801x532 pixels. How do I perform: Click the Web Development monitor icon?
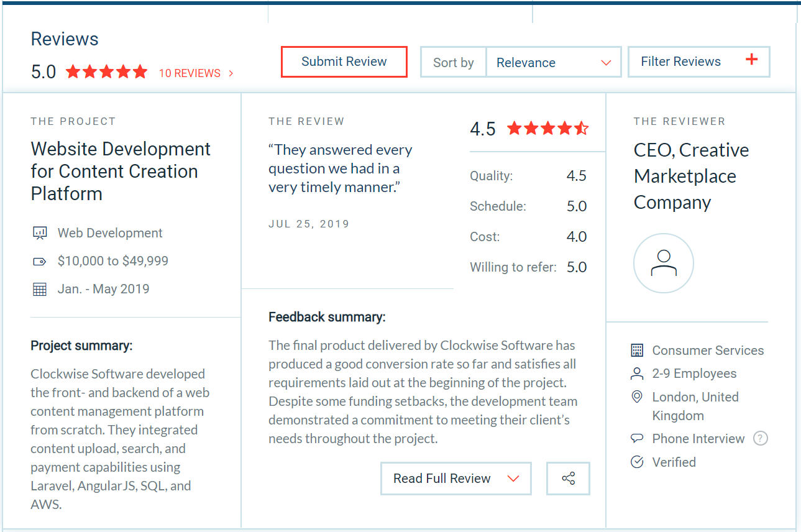point(39,232)
